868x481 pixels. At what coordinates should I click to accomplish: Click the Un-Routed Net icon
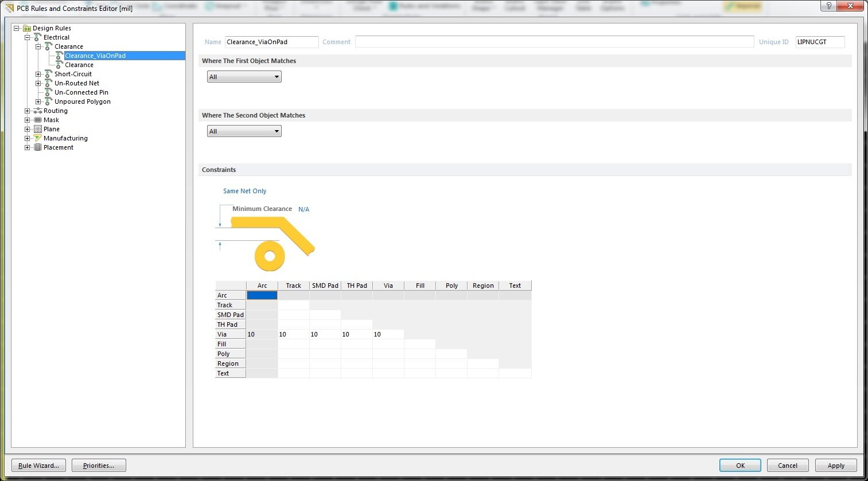click(x=48, y=83)
